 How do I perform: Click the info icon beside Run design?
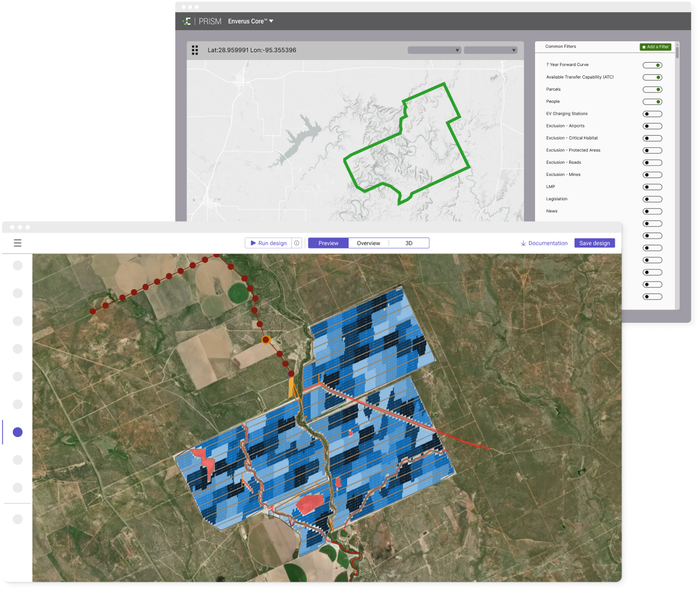(x=297, y=243)
